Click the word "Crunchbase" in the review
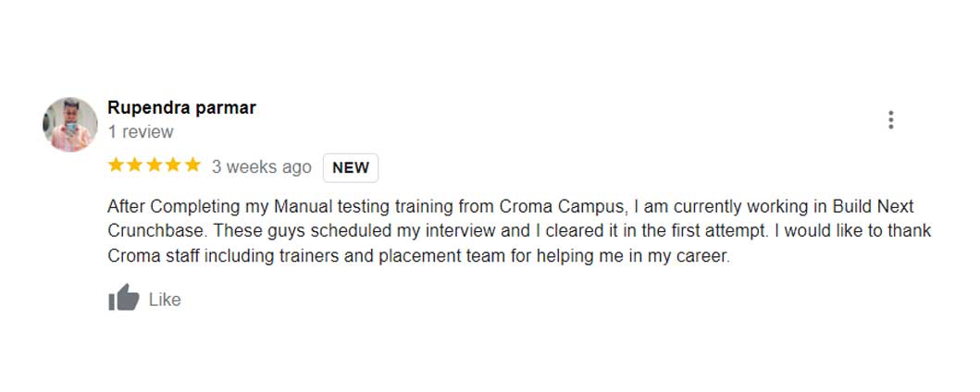980x392 pixels. point(152,230)
